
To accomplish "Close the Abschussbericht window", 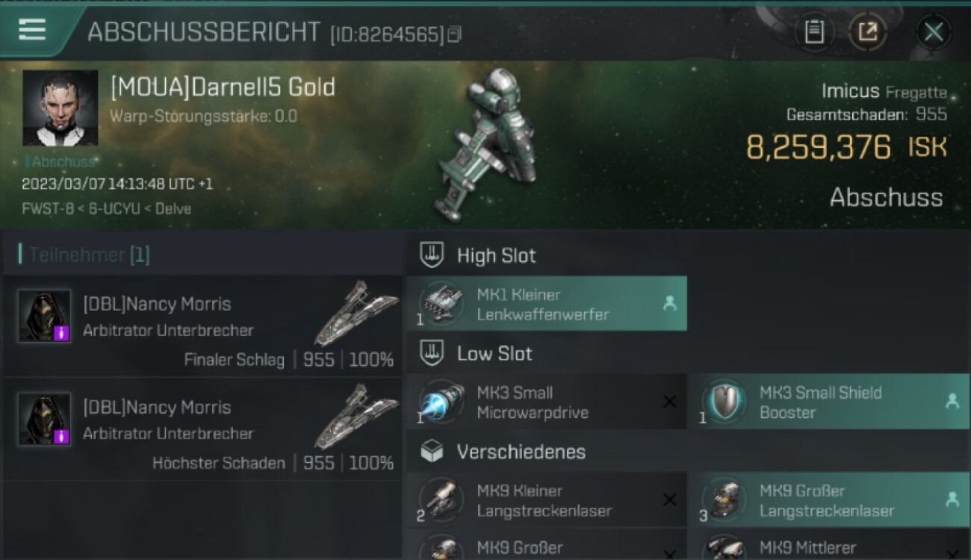I will point(934,31).
